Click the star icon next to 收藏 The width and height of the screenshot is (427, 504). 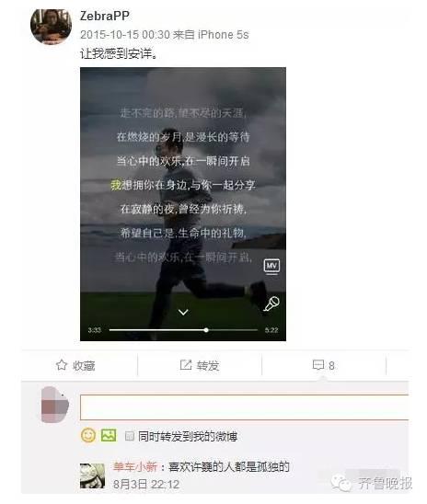(62, 365)
